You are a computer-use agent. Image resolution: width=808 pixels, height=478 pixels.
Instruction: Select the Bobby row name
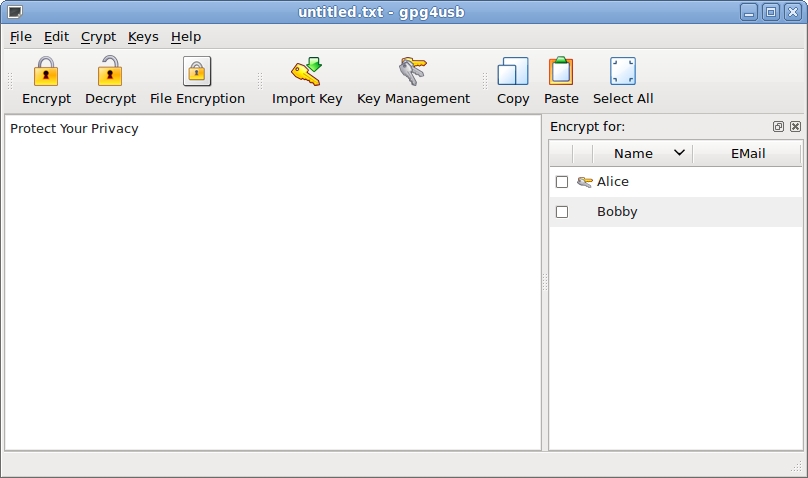[x=617, y=212]
